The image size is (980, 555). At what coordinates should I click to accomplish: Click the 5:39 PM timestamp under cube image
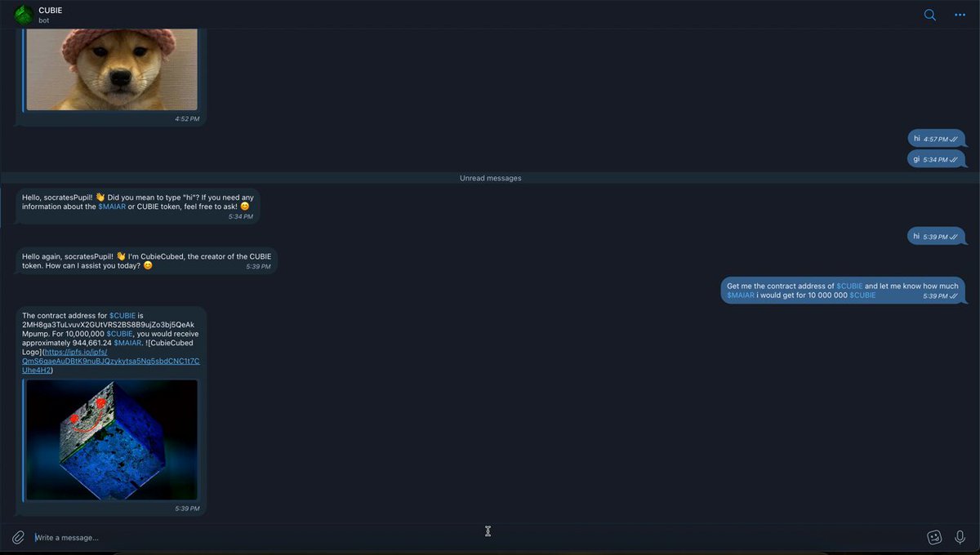pyautogui.click(x=187, y=508)
